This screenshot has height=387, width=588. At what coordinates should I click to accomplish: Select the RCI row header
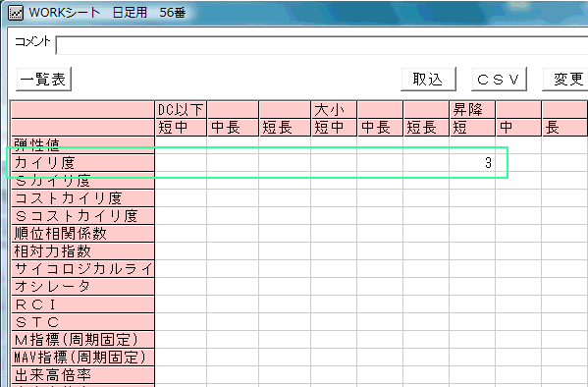pos(82,304)
